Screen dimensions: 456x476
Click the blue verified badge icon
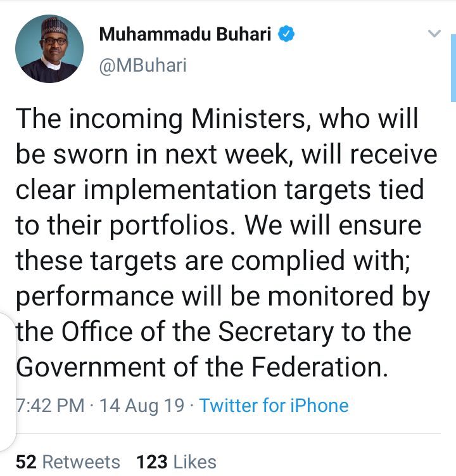[287, 34]
